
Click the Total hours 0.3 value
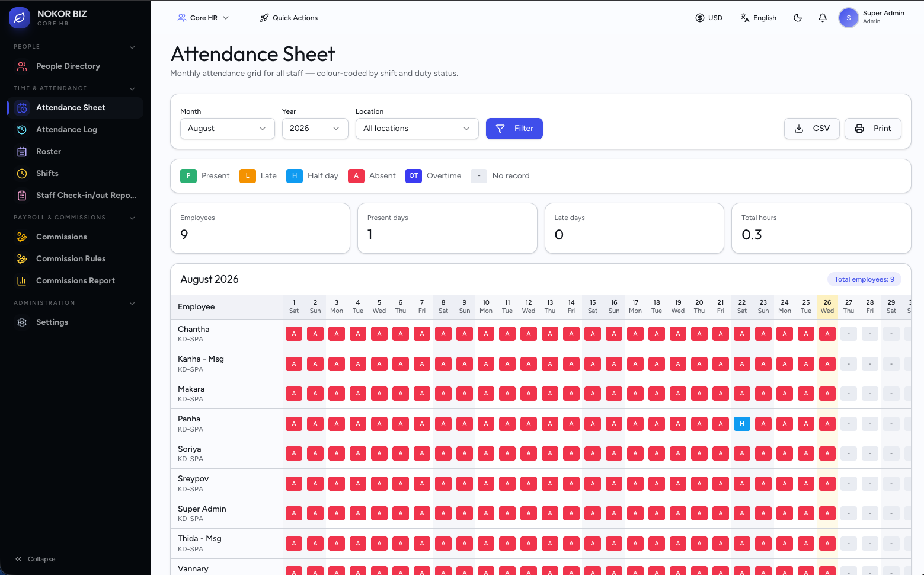pos(752,235)
